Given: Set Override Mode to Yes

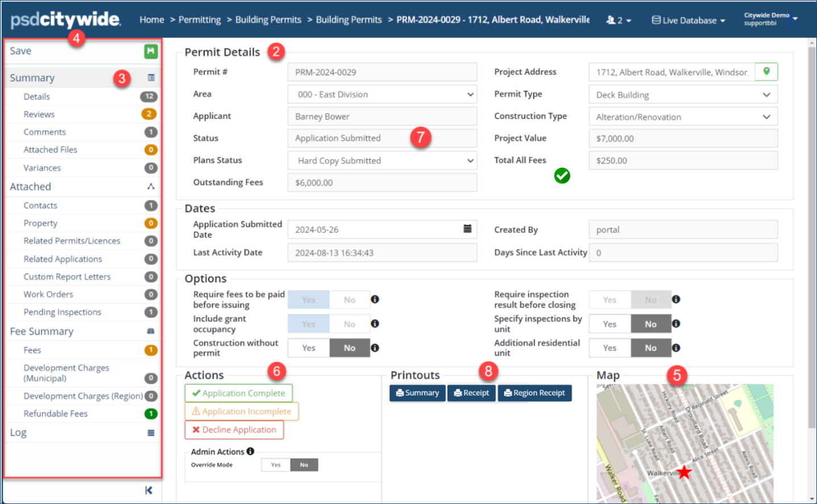Looking at the screenshot, I should [x=276, y=465].
